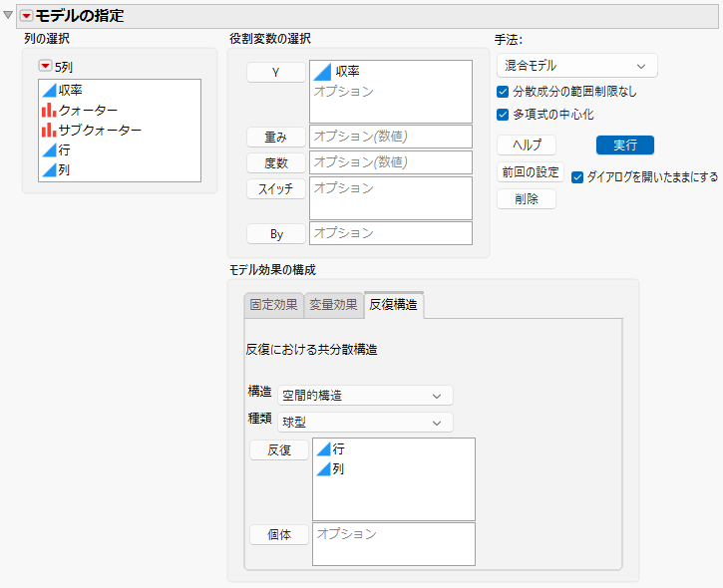The image size is (723, 588).
Task: Toggle 分散成分の範囲制限なし checkbox
Action: click(x=503, y=92)
